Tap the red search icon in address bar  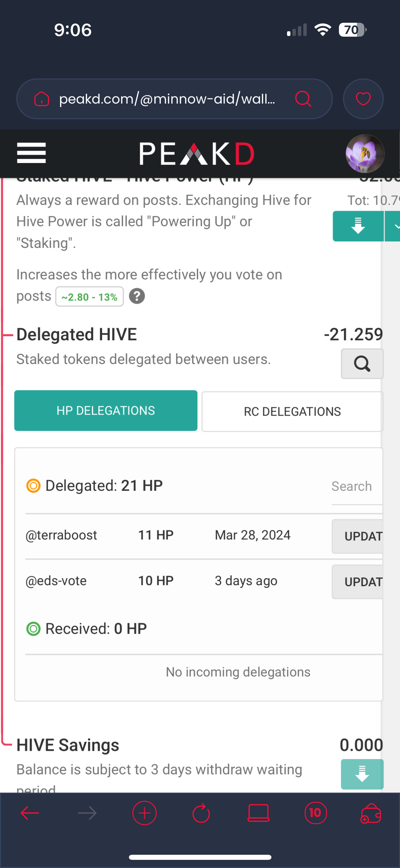pos(303,99)
